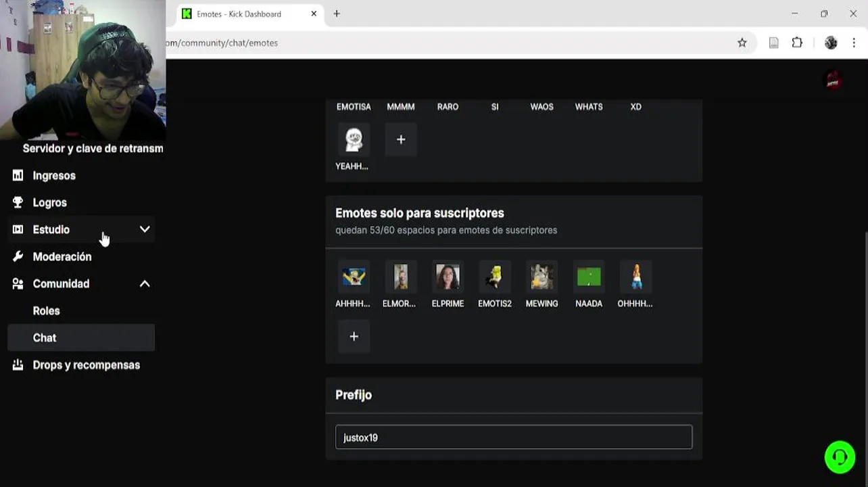The image size is (868, 487).
Task: Click the Moderación wrench icon
Action: [18, 257]
